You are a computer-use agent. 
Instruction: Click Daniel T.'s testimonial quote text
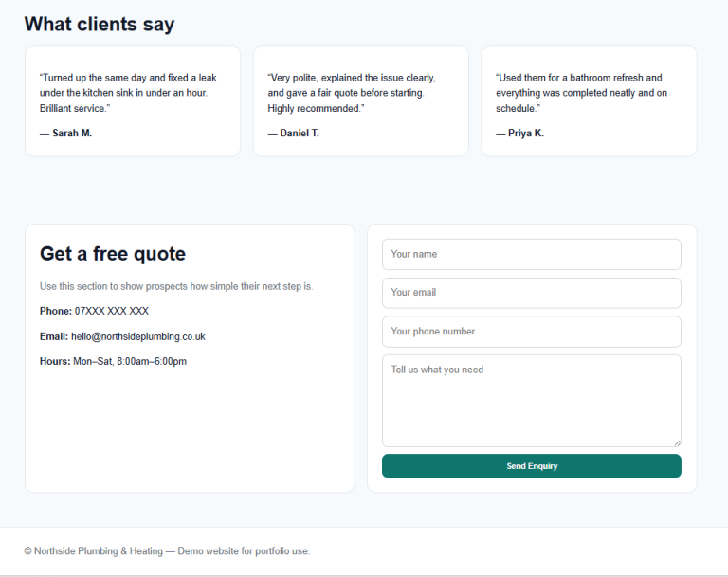(351, 93)
